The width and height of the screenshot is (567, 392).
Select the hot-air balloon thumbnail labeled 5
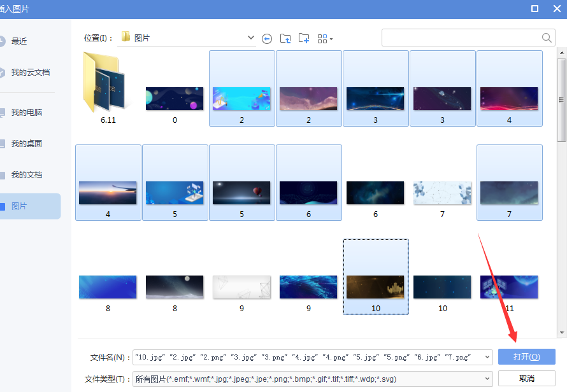(x=241, y=193)
